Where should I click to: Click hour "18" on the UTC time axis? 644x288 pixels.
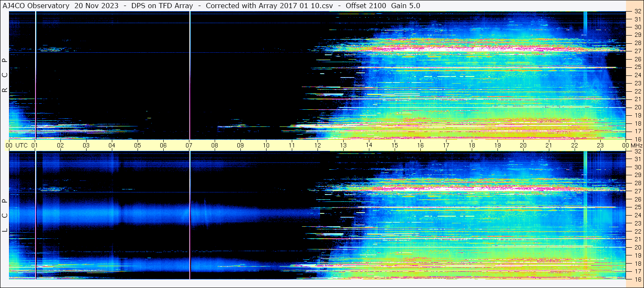(x=472, y=145)
